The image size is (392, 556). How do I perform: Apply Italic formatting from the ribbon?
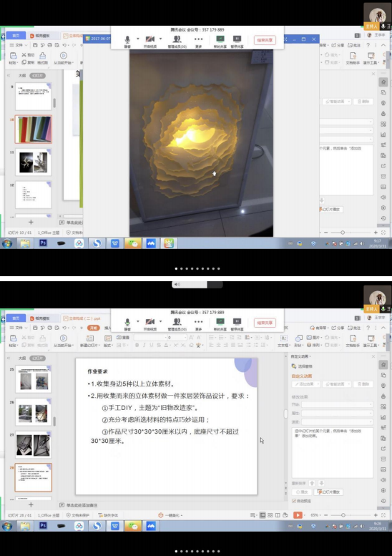tap(144, 345)
